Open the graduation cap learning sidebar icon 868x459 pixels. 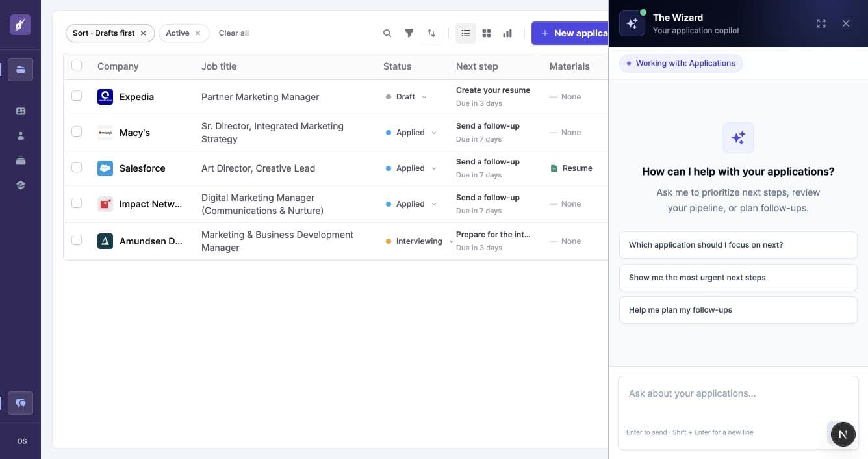coord(20,185)
